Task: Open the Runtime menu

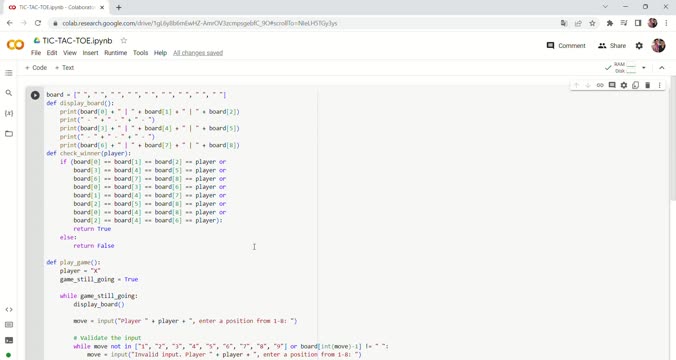Action: [x=116, y=53]
